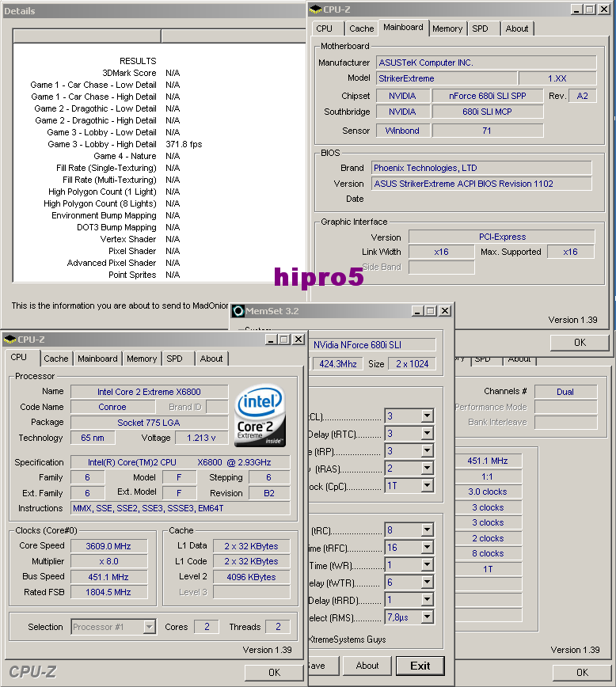Switch to Cache tab in bottom CPU-Z window

tap(56, 359)
